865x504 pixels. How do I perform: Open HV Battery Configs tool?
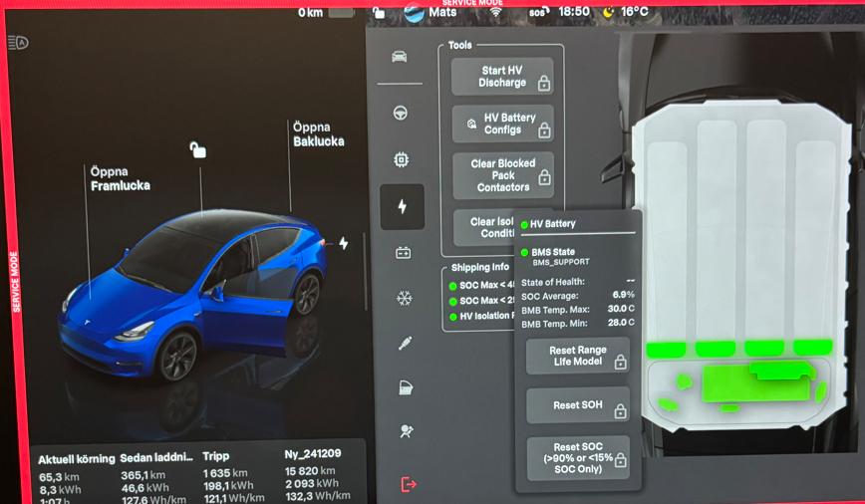(502, 124)
